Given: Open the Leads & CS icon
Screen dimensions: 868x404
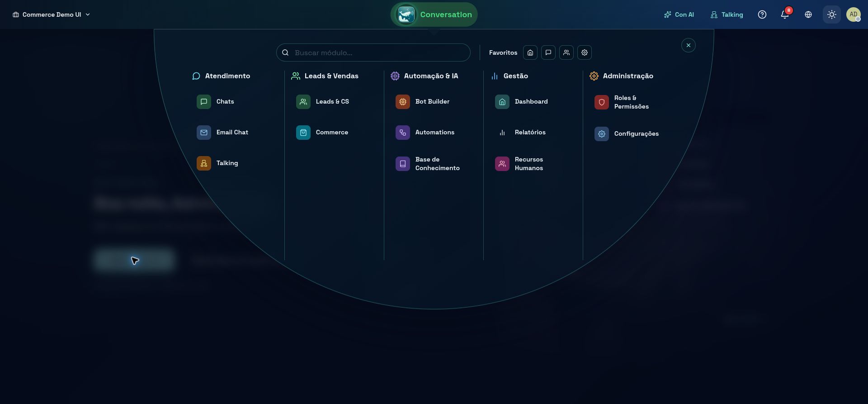Looking at the screenshot, I should click(x=303, y=102).
